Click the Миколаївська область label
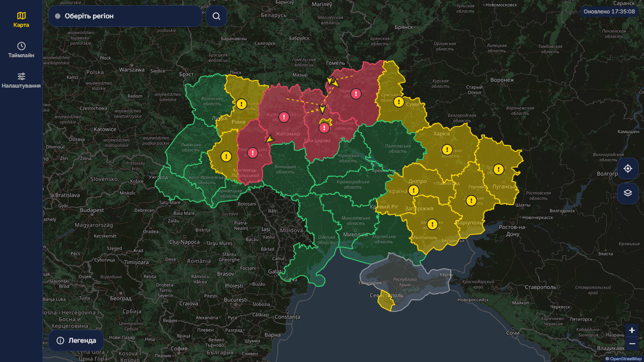Screen dimensions: 644x362 [356, 220]
